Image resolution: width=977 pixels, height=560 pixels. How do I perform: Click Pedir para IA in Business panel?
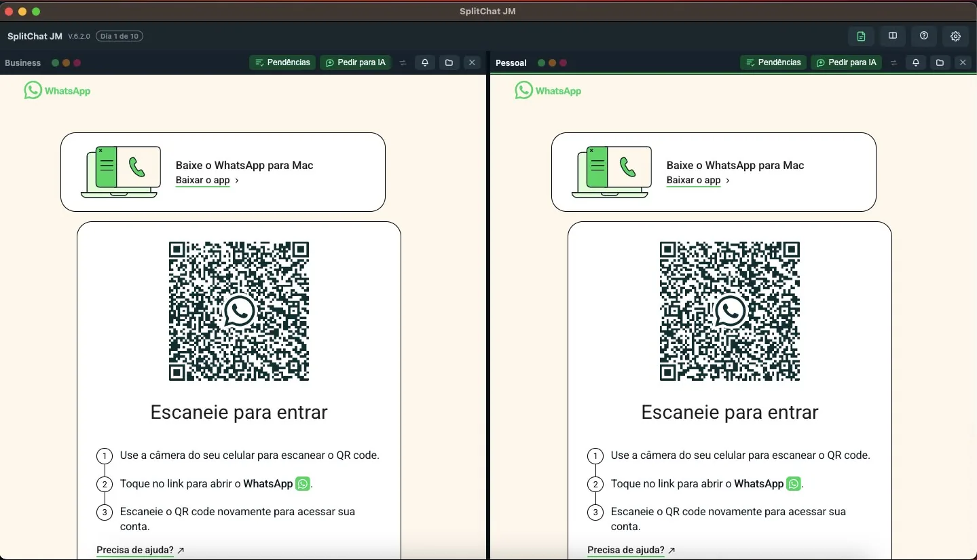click(355, 62)
